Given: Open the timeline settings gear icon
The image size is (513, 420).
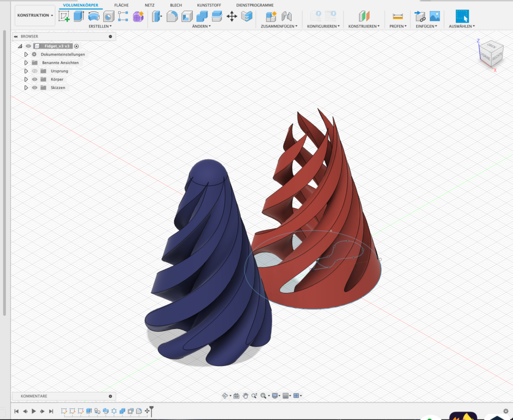Looking at the screenshot, I should [x=505, y=411].
